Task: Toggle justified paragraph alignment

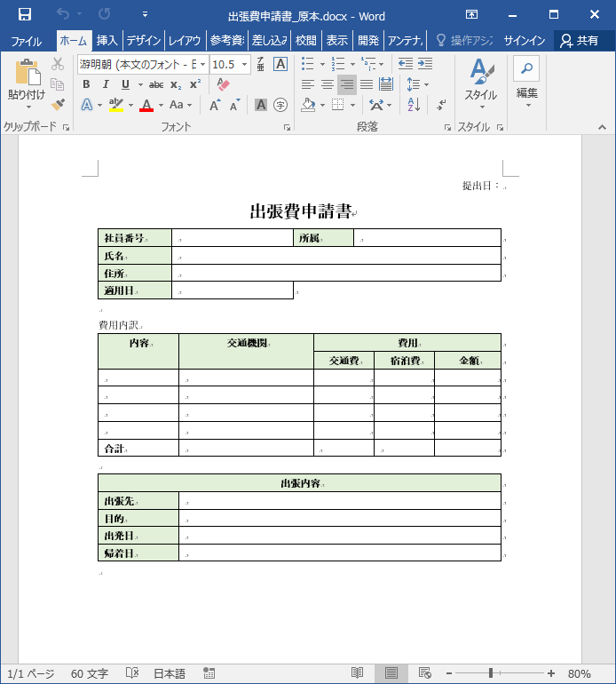Action: 367,84
